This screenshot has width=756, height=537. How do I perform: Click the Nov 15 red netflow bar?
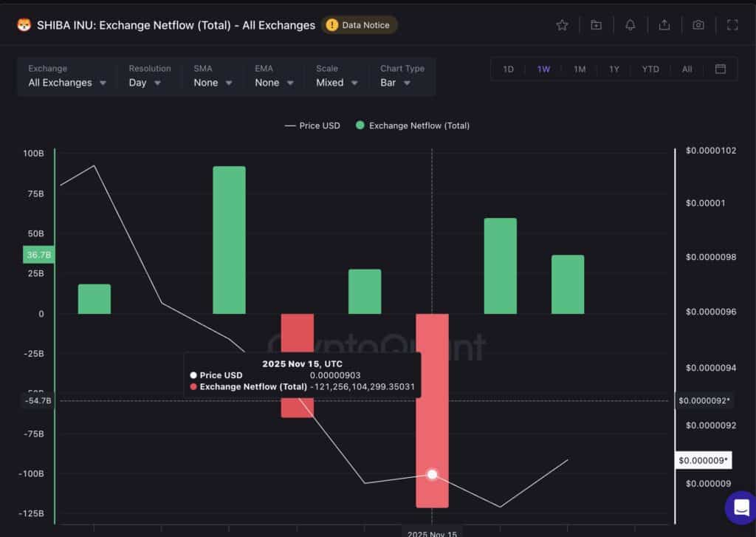[432, 411]
